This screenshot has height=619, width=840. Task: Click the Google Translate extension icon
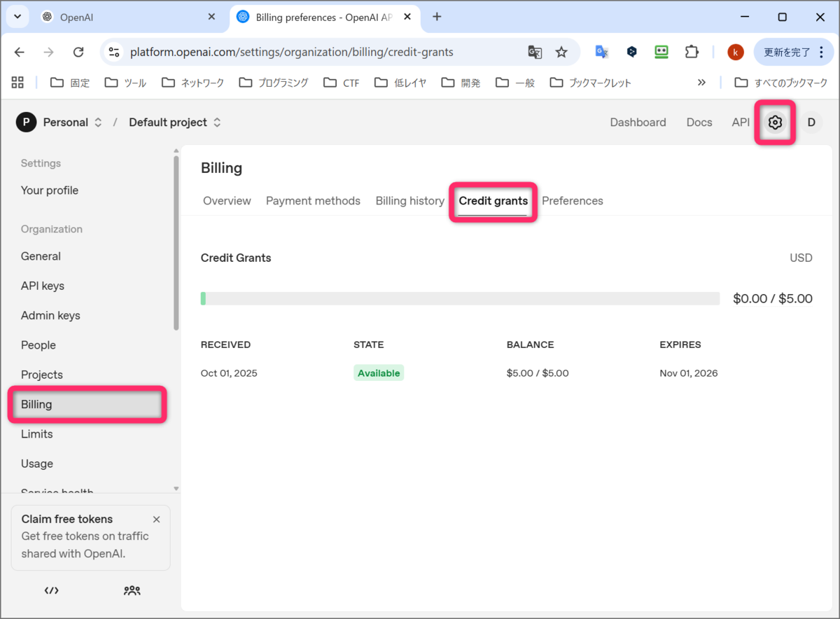click(601, 52)
